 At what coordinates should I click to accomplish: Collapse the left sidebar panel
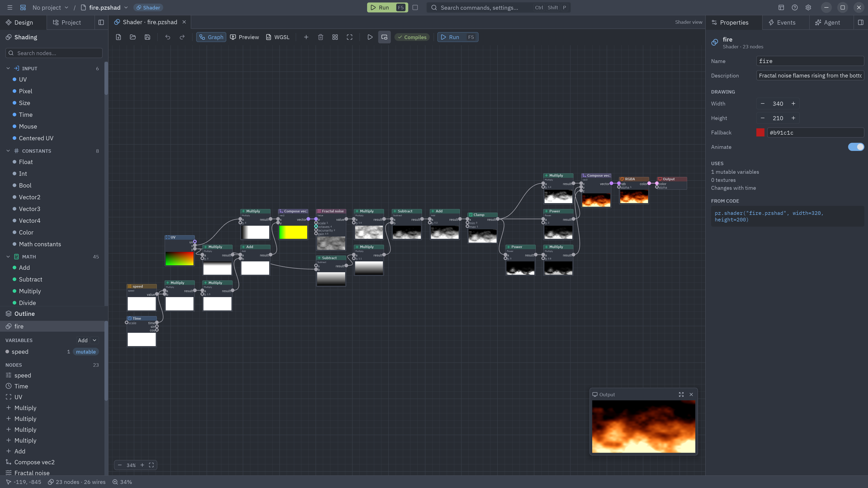(101, 22)
